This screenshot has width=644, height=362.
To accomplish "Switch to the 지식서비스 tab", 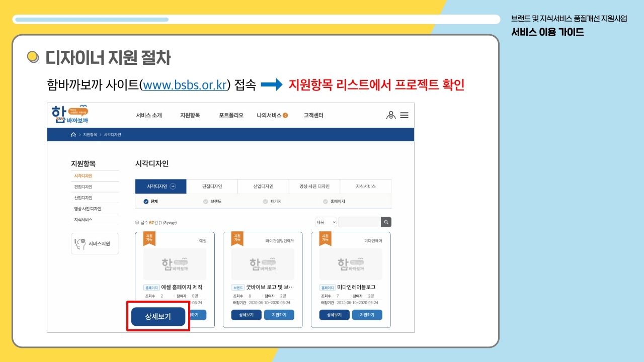I will click(366, 187).
